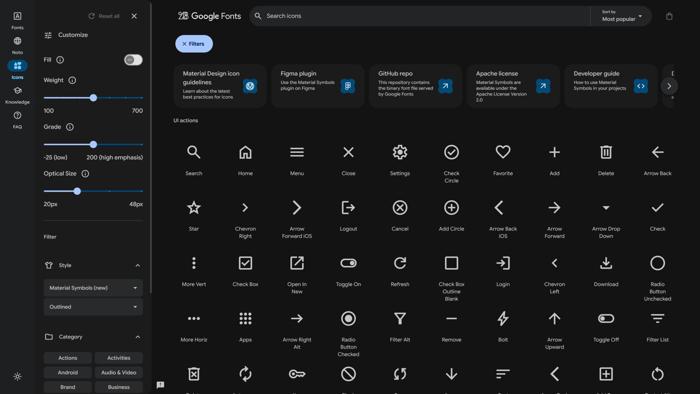Open the shopping bag icon in header

tap(669, 16)
